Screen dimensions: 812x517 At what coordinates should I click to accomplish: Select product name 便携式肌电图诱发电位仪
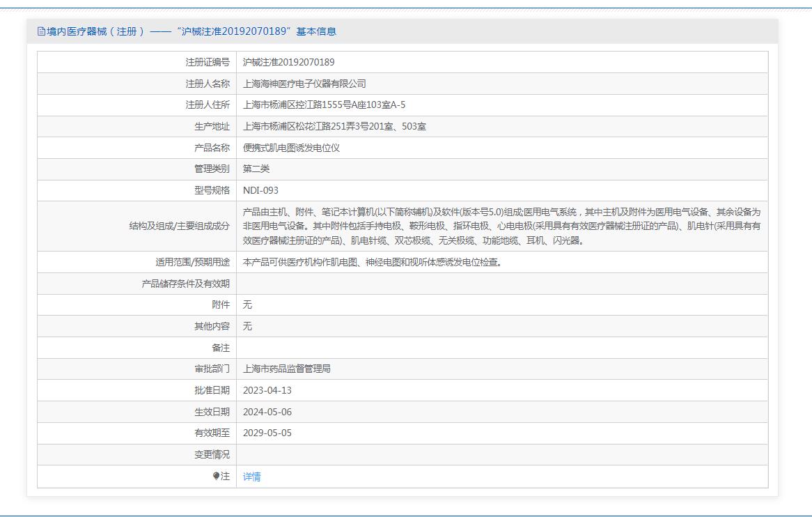[x=291, y=148]
